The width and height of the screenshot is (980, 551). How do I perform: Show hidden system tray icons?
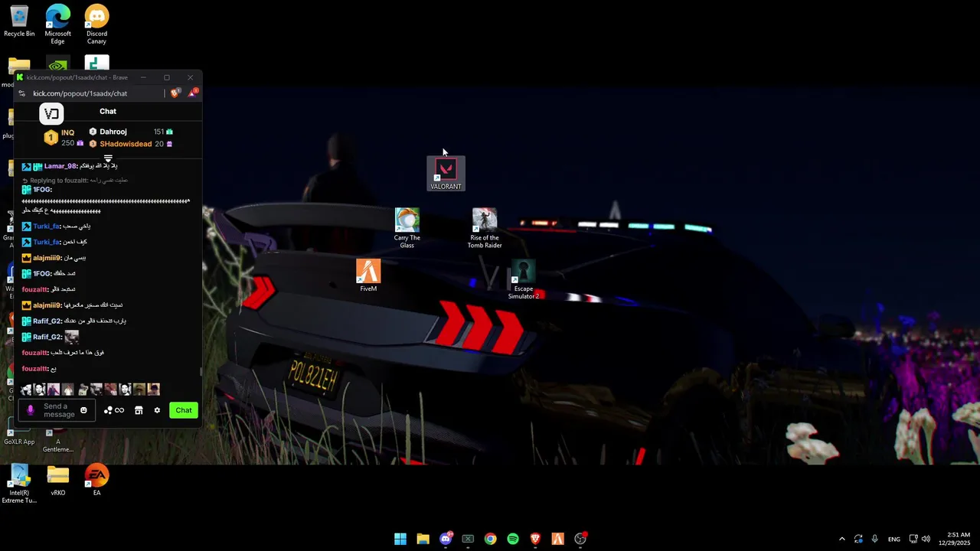pyautogui.click(x=842, y=539)
